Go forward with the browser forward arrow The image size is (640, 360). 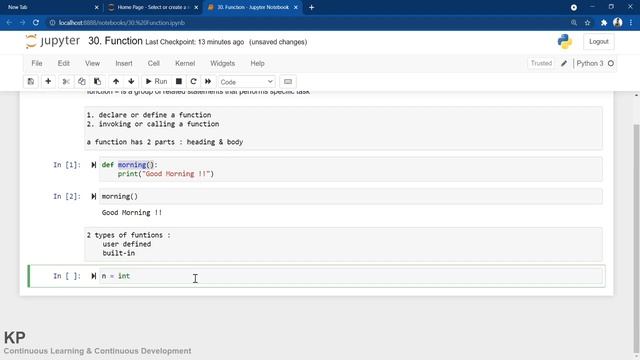coord(22,23)
